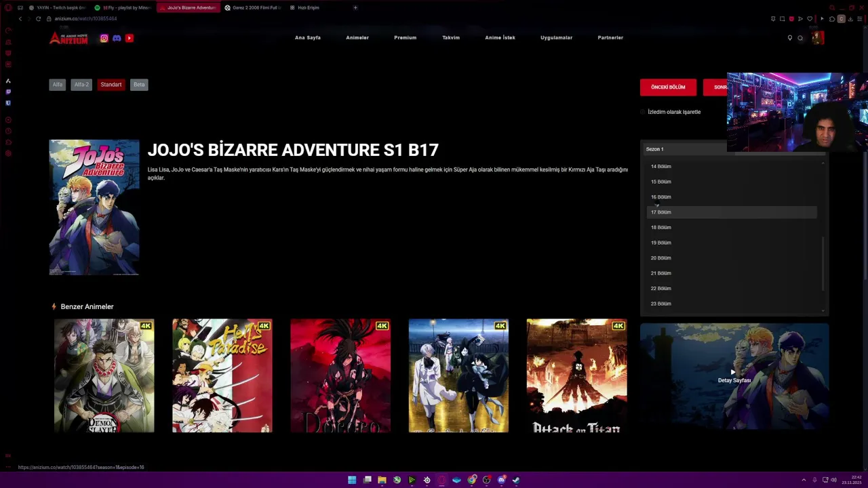Show hidden system tray icons
Image resolution: width=868 pixels, height=488 pixels.
[x=804, y=480]
